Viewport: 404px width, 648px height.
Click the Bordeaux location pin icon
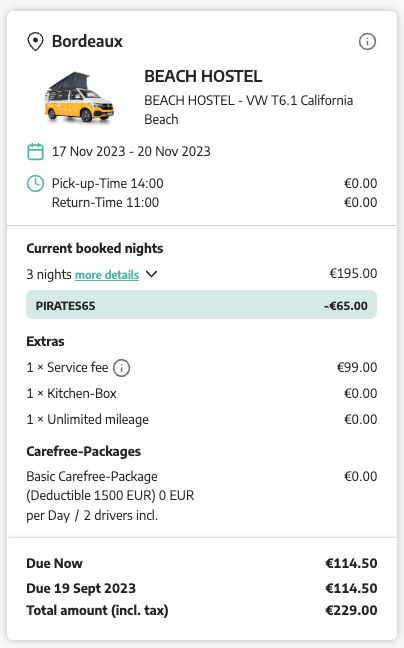pos(35,42)
